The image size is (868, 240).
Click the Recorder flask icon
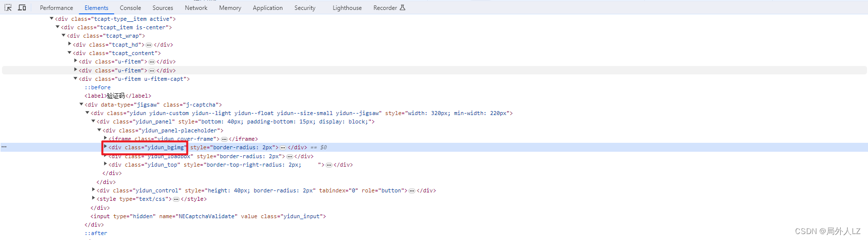(x=402, y=7)
